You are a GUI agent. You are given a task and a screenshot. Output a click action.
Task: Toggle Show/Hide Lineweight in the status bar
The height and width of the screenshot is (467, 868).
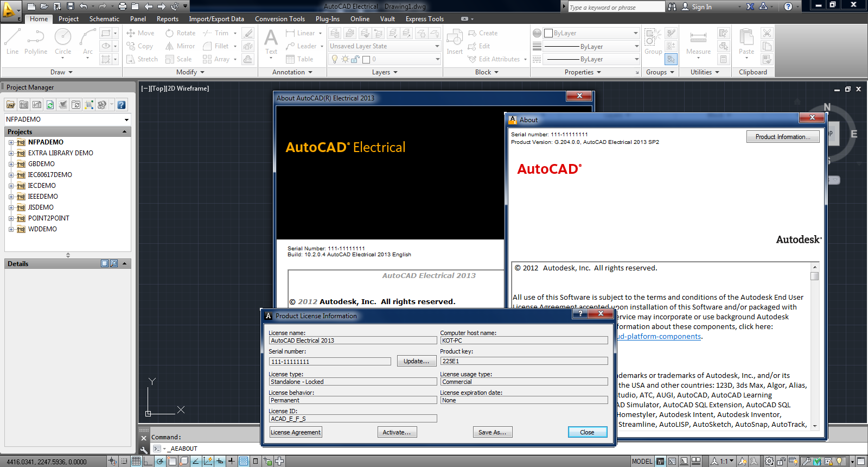point(232,462)
